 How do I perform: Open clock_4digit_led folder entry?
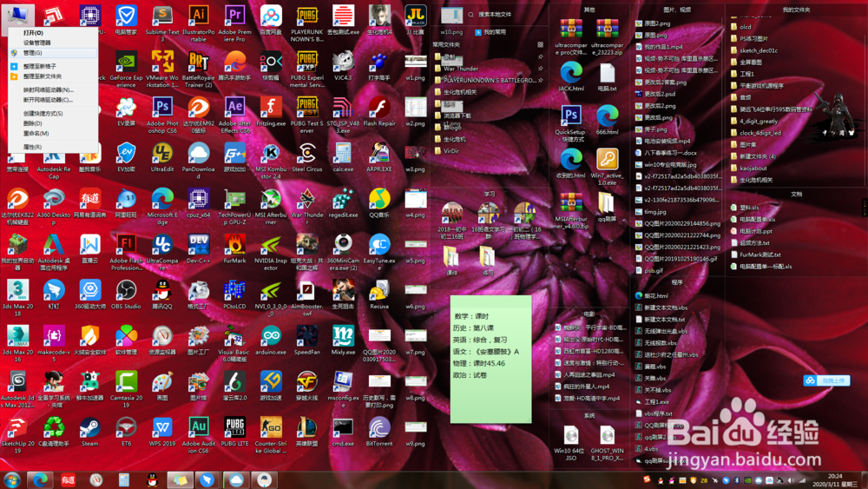756,133
